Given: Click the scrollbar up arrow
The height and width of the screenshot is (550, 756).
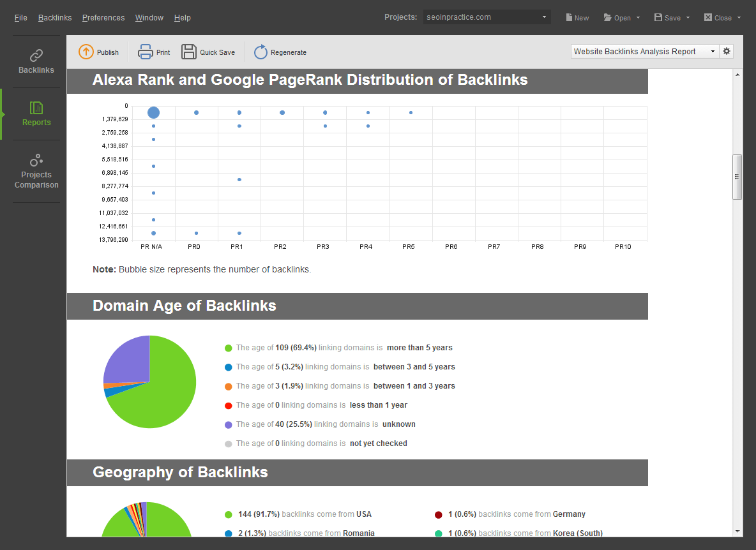Looking at the screenshot, I should (x=737, y=75).
